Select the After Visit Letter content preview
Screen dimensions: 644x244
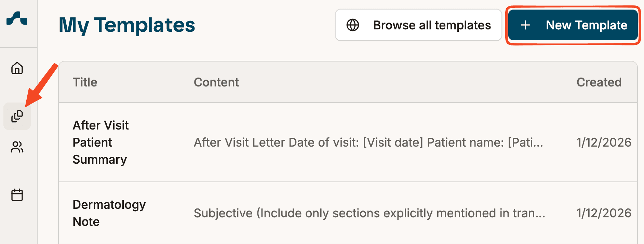(368, 142)
